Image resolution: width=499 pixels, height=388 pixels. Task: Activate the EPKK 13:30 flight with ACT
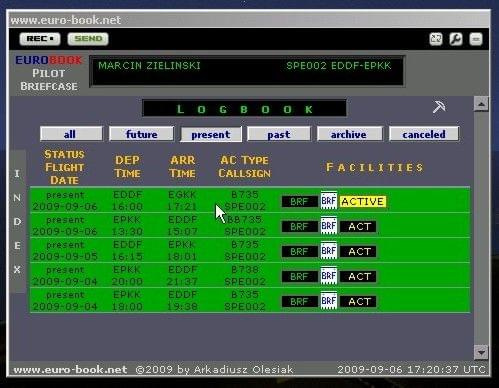click(x=358, y=227)
